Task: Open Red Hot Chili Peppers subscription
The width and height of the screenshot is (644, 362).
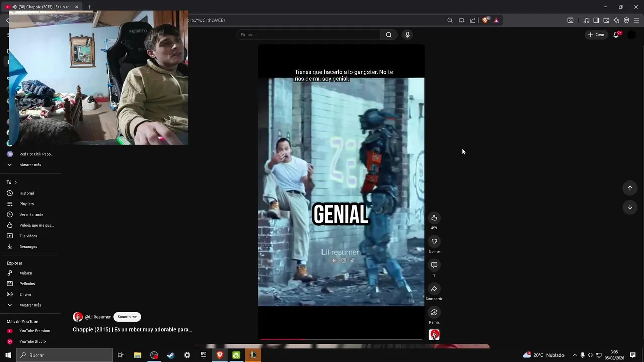Action: coord(30,154)
